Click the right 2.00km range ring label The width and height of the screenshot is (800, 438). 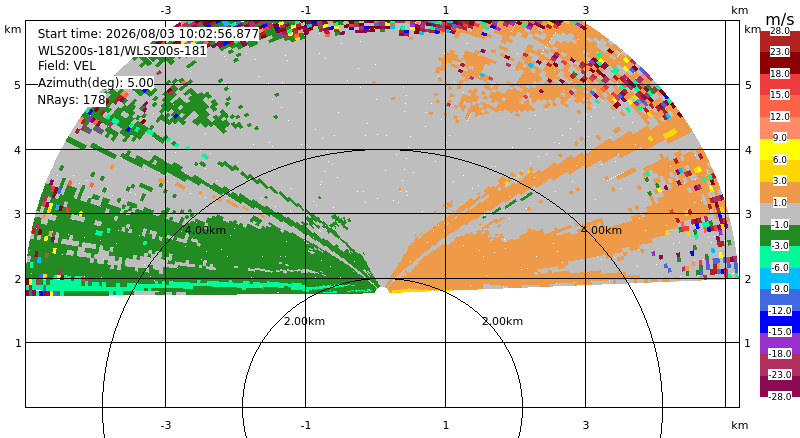503,321
